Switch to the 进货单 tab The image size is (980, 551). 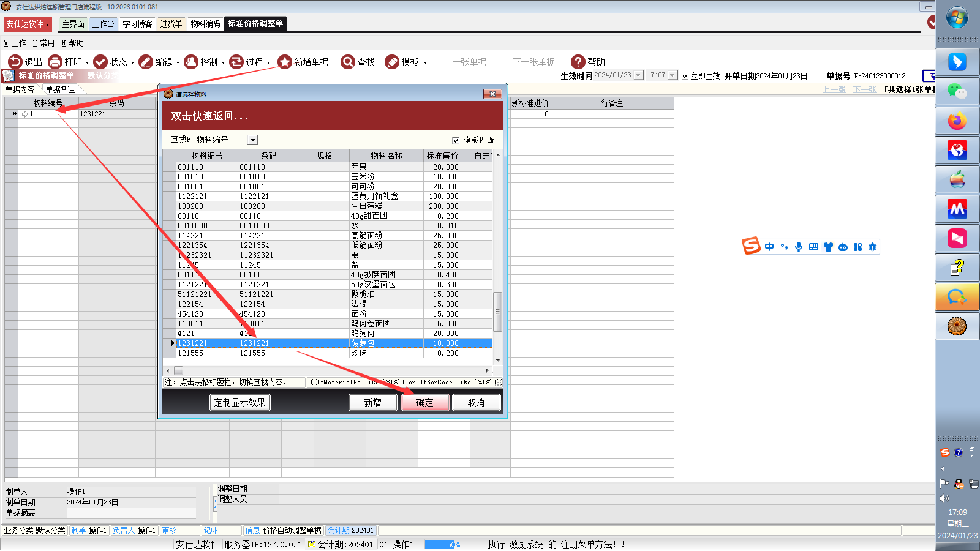(171, 24)
